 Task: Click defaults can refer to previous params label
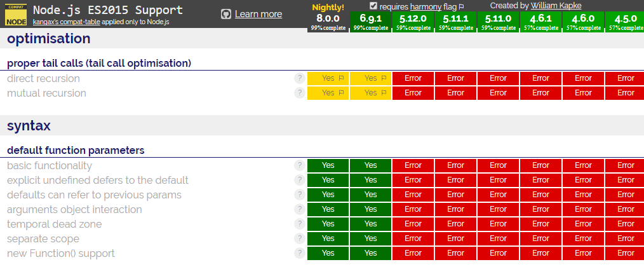(94, 195)
